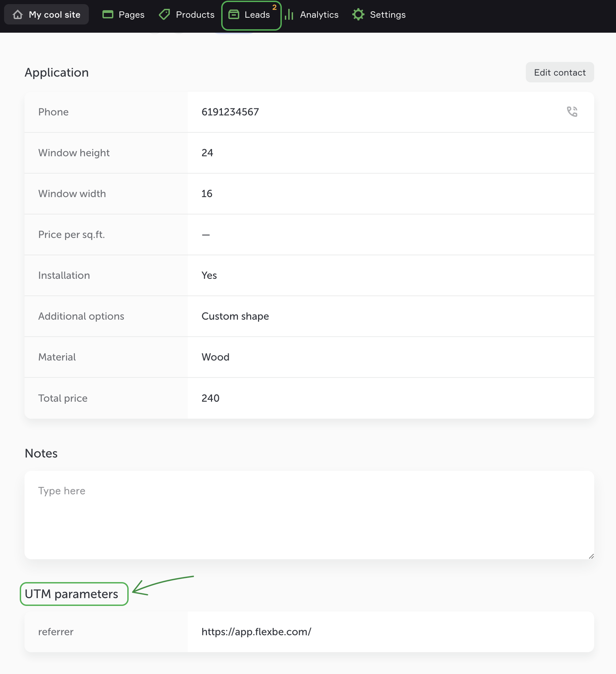Select the Total price value 240
616x674 pixels.
tap(210, 398)
